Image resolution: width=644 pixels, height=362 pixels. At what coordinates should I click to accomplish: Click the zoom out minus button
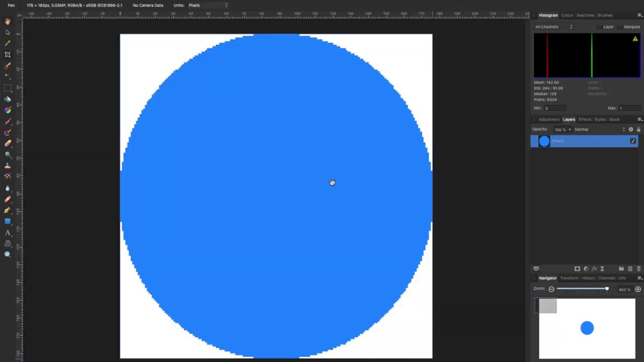point(551,289)
